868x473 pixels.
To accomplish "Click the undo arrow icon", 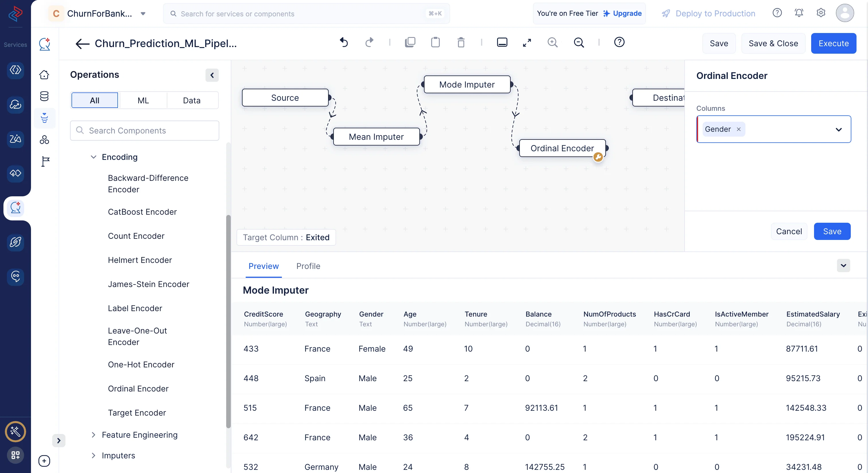I will pyautogui.click(x=344, y=42).
